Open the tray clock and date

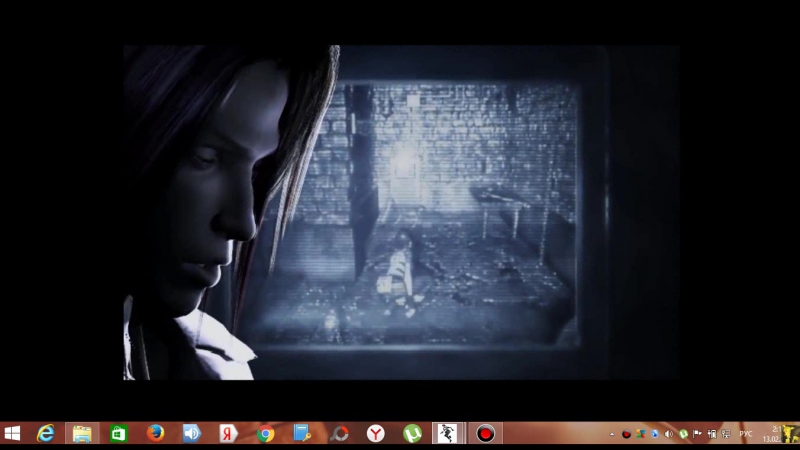(771, 434)
